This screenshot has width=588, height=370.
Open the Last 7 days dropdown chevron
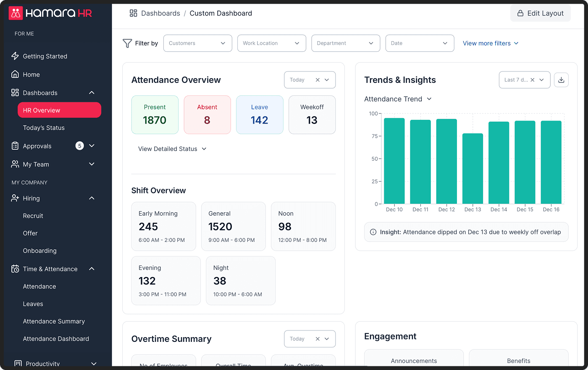click(542, 80)
